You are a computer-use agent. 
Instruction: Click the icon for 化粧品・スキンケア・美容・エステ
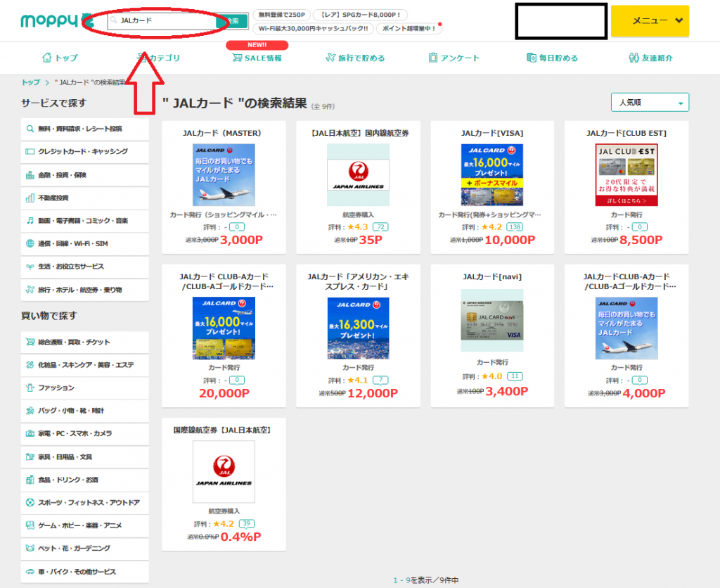30,365
